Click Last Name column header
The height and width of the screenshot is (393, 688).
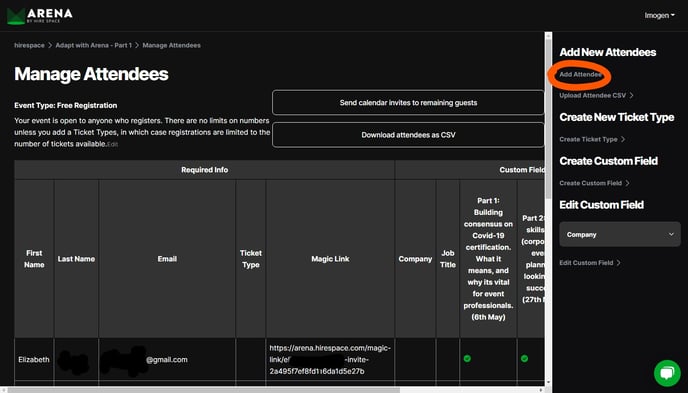[76, 259]
